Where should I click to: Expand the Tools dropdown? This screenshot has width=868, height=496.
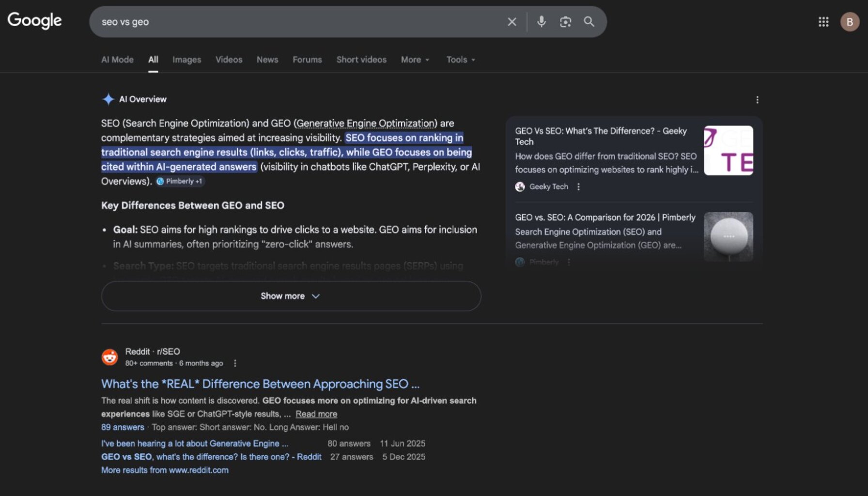click(461, 60)
